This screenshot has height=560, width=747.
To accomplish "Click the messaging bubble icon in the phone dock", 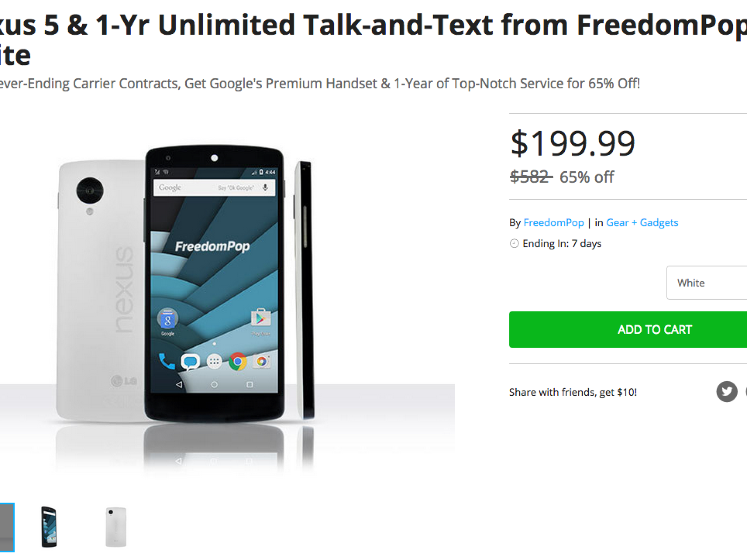I will point(190,362).
